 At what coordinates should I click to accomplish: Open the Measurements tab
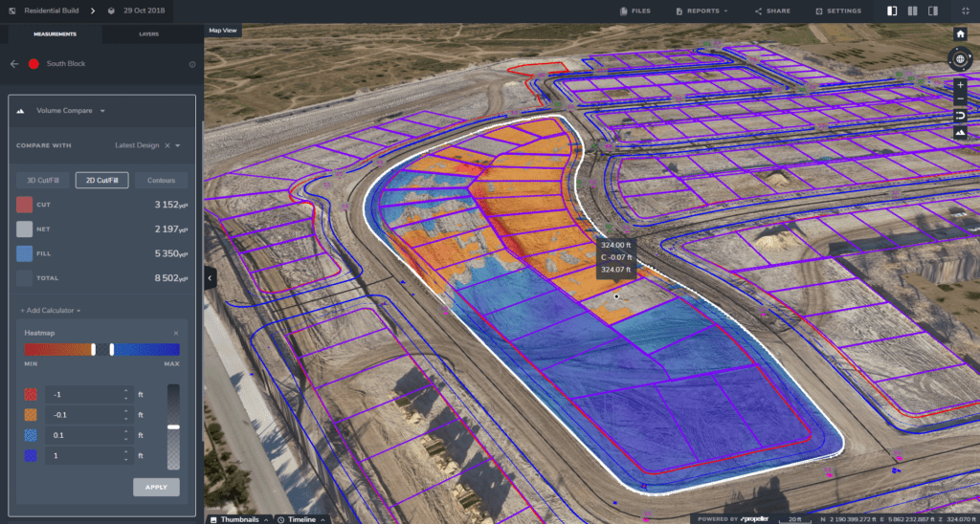coord(55,33)
